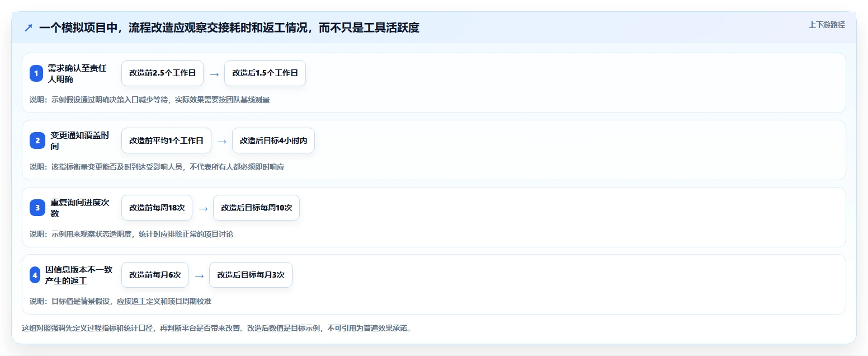
Task: Click the 上下游路径 label
Action: [x=827, y=25]
